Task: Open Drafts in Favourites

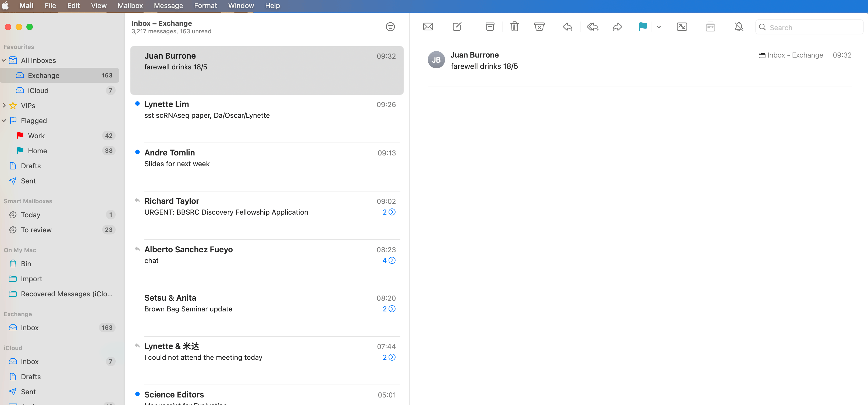Action: click(60, 166)
